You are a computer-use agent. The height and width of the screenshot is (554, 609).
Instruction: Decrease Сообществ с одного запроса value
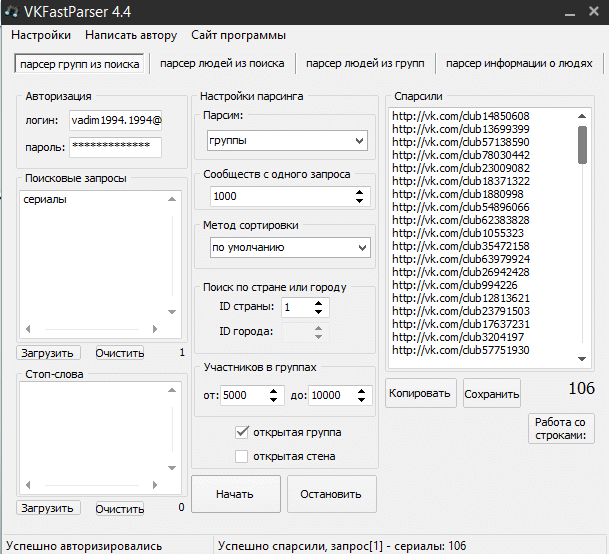pyautogui.click(x=359, y=201)
